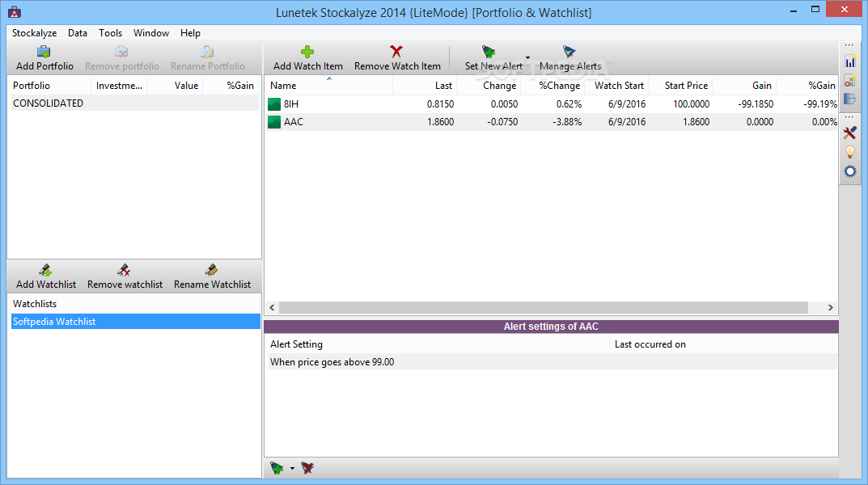The width and height of the screenshot is (868, 485).
Task: Click the delete alert icon in bottom bar
Action: [307, 468]
